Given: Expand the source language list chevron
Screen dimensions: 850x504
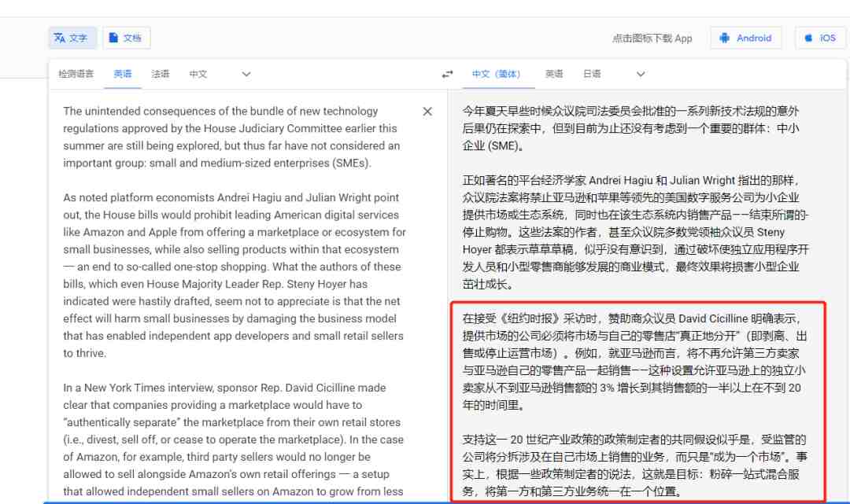Looking at the screenshot, I should click(246, 74).
